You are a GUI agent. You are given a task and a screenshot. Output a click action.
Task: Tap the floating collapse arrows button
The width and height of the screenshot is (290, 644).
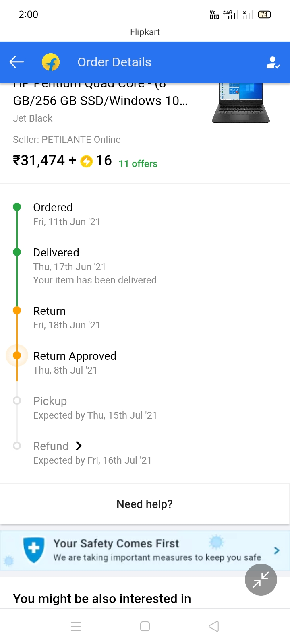261,580
